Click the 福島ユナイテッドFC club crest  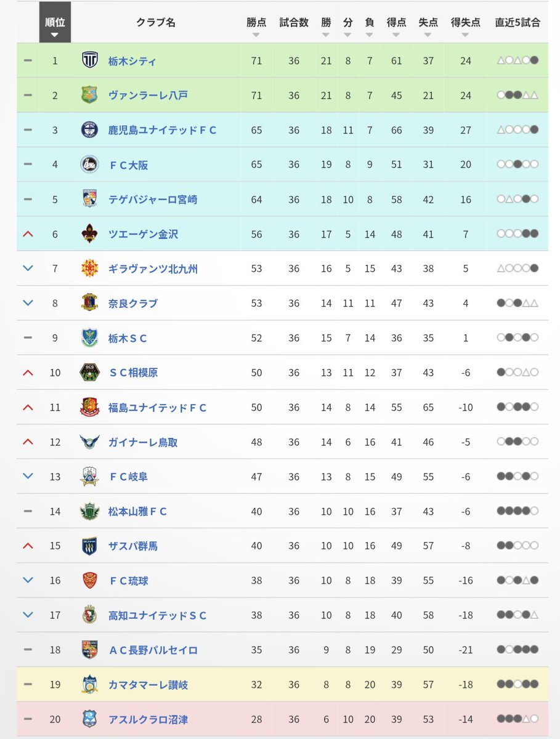coord(89,407)
